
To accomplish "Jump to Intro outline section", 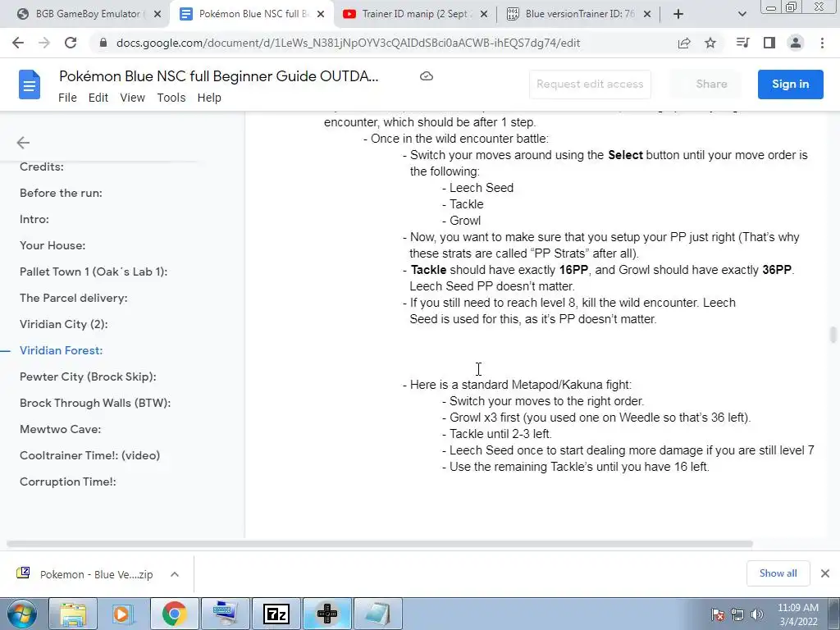I will (x=34, y=219).
